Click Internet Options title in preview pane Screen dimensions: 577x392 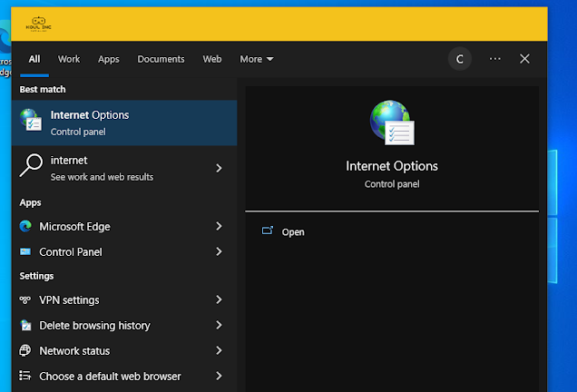coord(392,166)
